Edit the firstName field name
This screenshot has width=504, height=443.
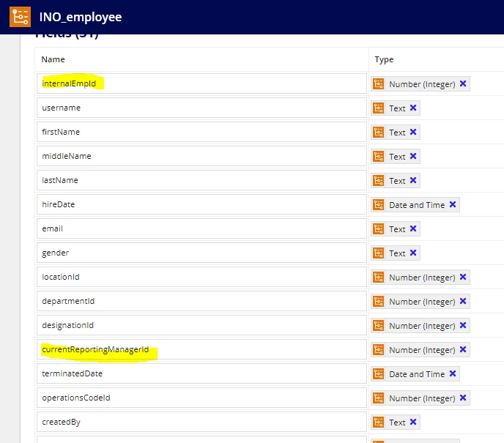(x=201, y=132)
